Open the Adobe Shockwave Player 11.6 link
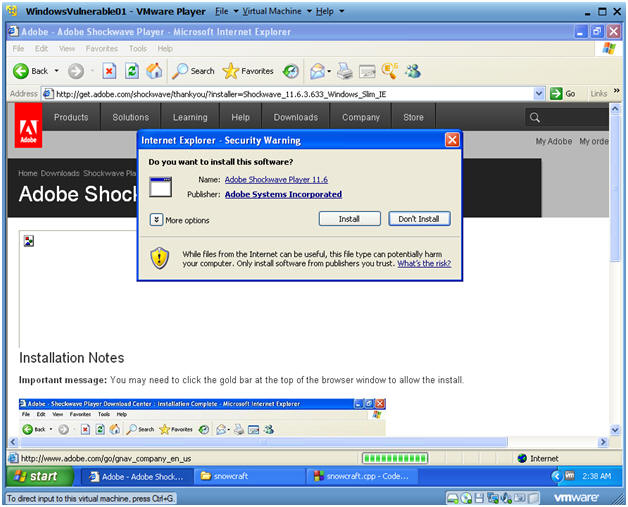The width and height of the screenshot is (628, 507). pyautogui.click(x=276, y=179)
